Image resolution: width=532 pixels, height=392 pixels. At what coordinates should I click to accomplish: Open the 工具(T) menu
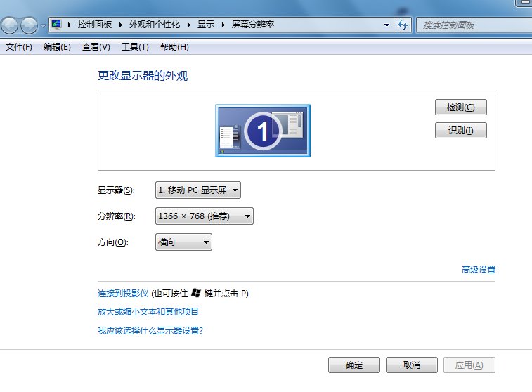pos(135,47)
